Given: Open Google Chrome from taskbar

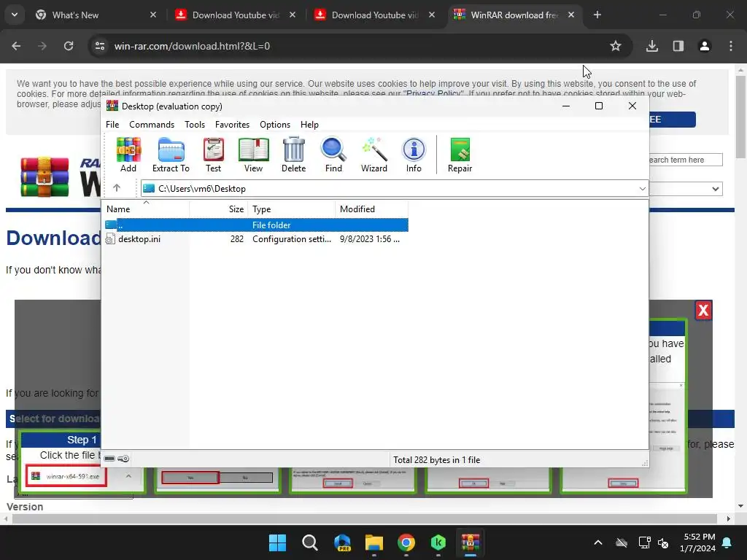Looking at the screenshot, I should point(406,542).
